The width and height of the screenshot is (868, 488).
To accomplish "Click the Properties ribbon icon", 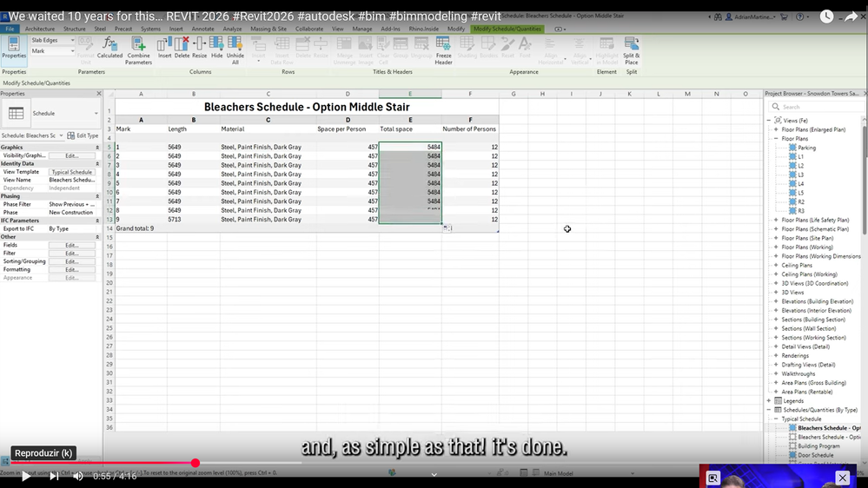I will coord(14,48).
